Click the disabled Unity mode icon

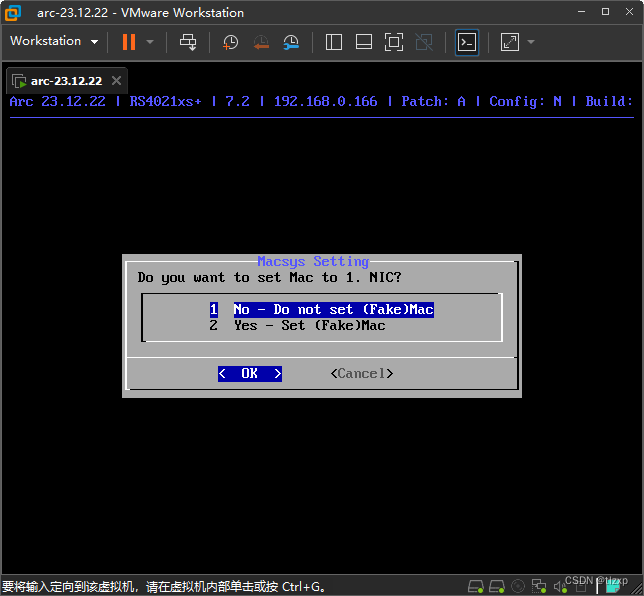424,42
